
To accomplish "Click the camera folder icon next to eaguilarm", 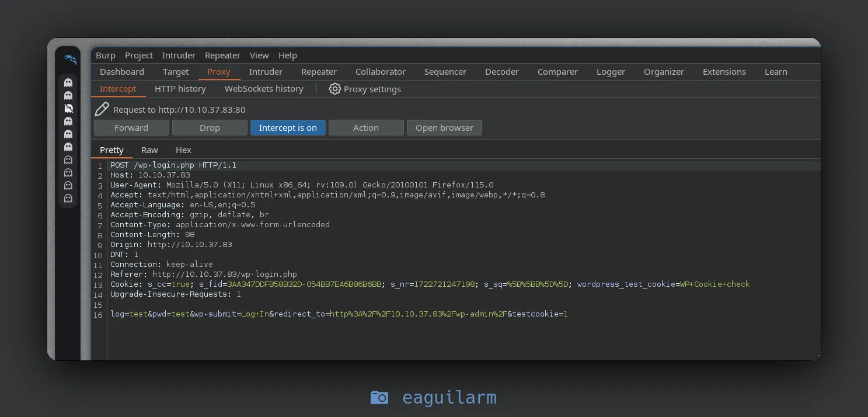I will click(379, 398).
